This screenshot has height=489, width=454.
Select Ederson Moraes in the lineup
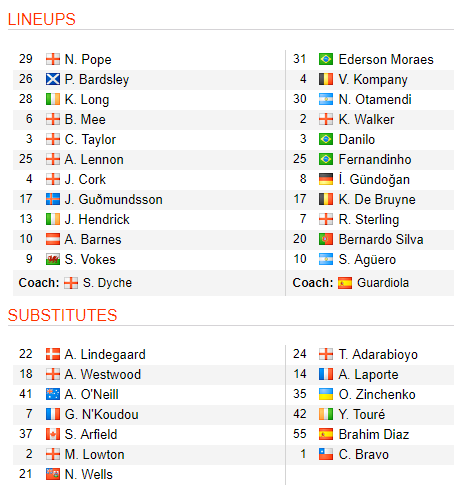coord(386,59)
